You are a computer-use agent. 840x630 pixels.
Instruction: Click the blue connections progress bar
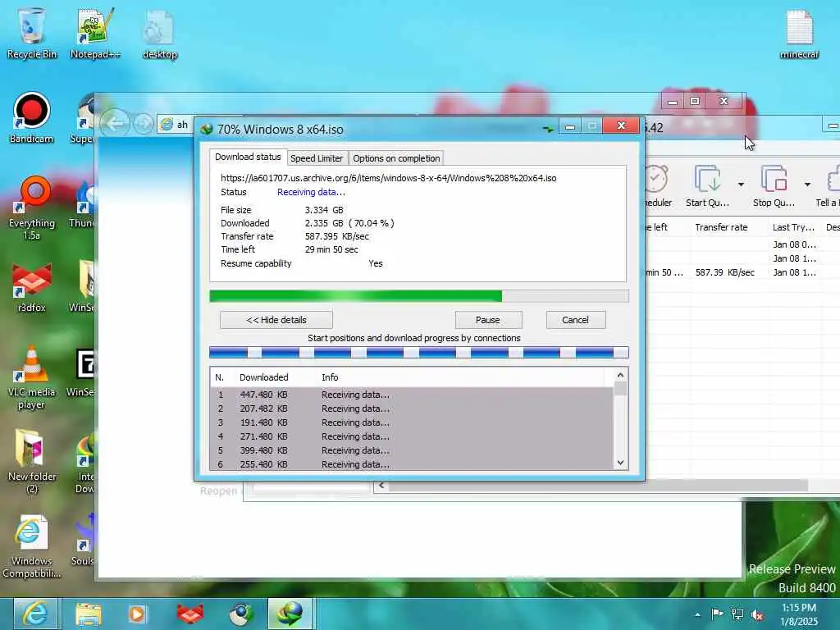click(x=419, y=353)
